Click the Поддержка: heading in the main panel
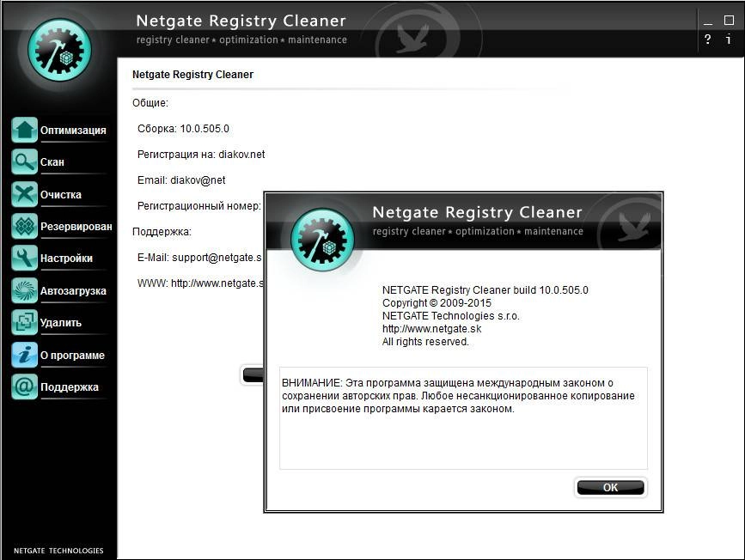Image resolution: width=745 pixels, height=560 pixels. tap(162, 232)
